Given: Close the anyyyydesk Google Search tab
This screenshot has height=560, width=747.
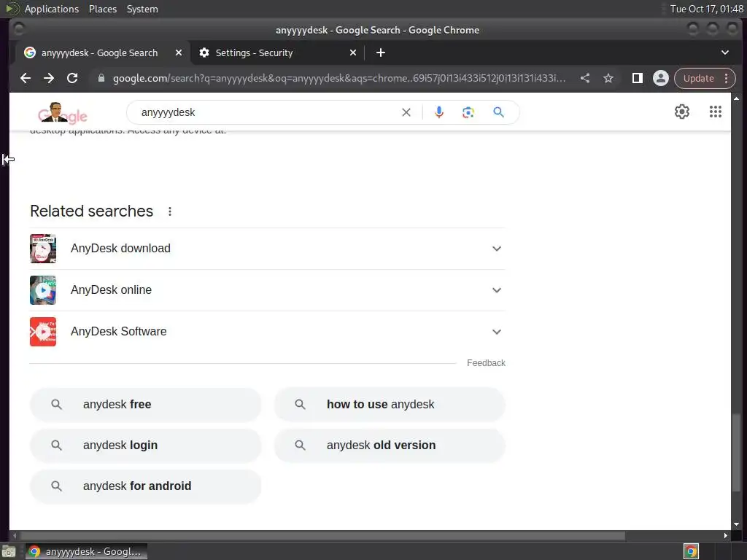Looking at the screenshot, I should [179, 52].
